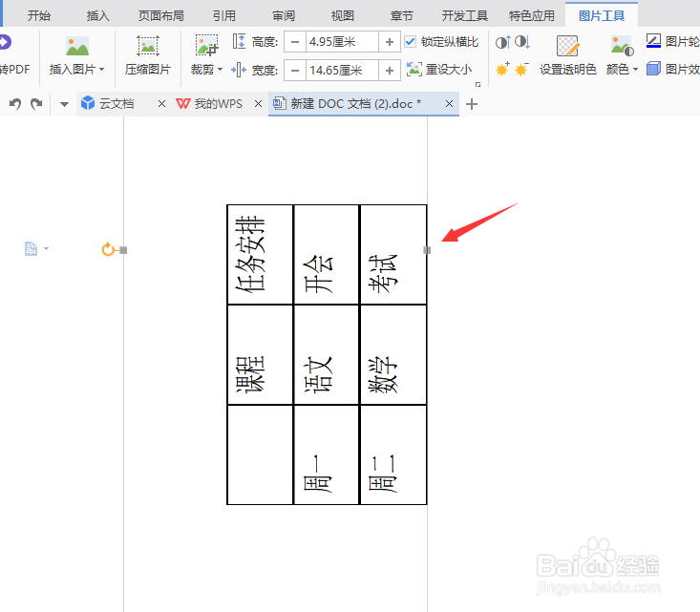Click the 颜色 color icon
Image resolution: width=700 pixels, height=612 pixels.
[622, 46]
